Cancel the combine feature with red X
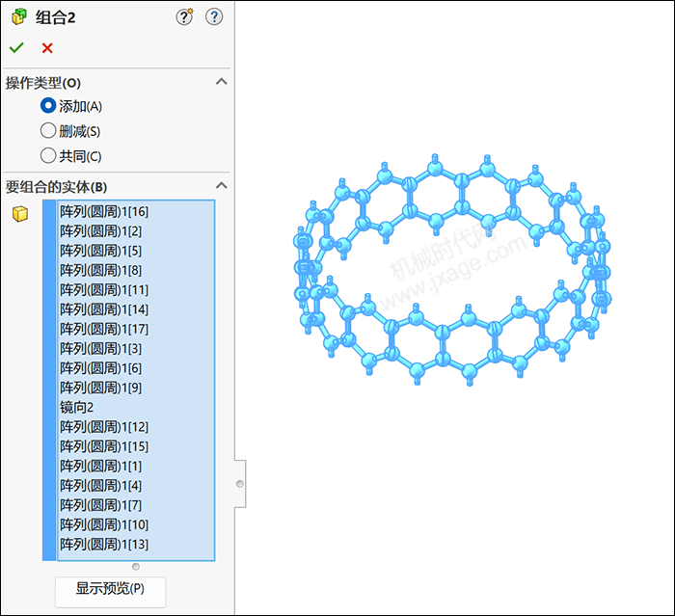The width and height of the screenshot is (675, 616). [47, 48]
